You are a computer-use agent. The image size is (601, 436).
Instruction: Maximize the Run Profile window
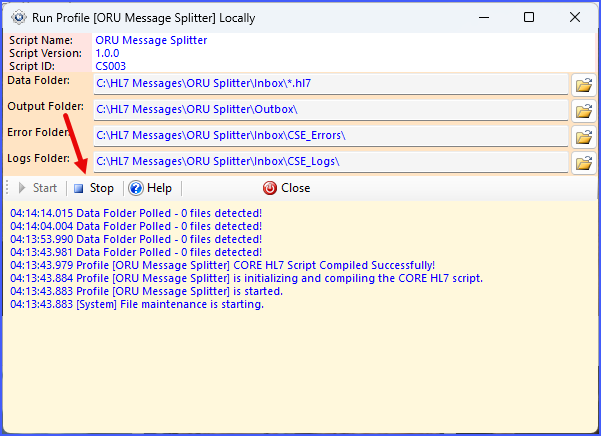coord(529,17)
